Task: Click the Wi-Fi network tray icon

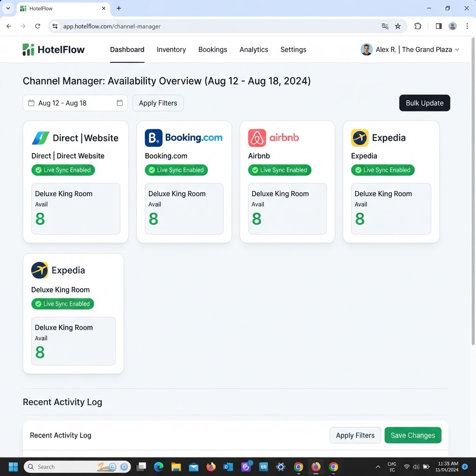Action: (x=406, y=467)
